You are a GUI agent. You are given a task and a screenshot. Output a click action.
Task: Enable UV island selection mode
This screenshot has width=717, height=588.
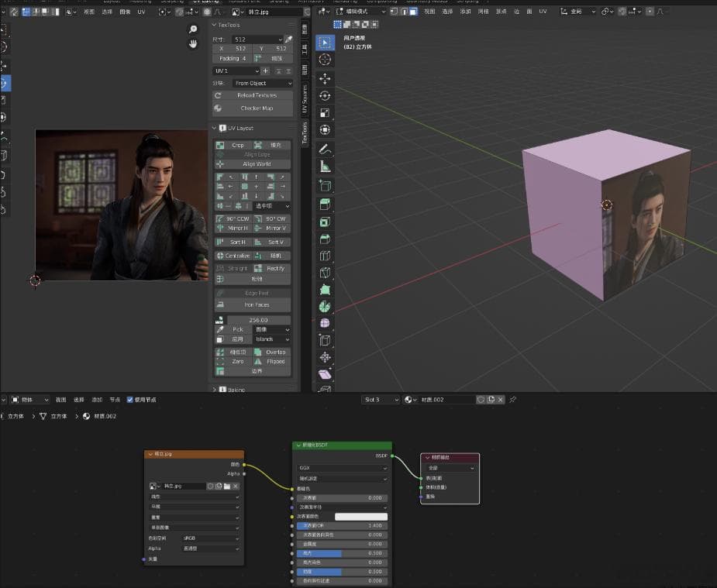(55, 12)
